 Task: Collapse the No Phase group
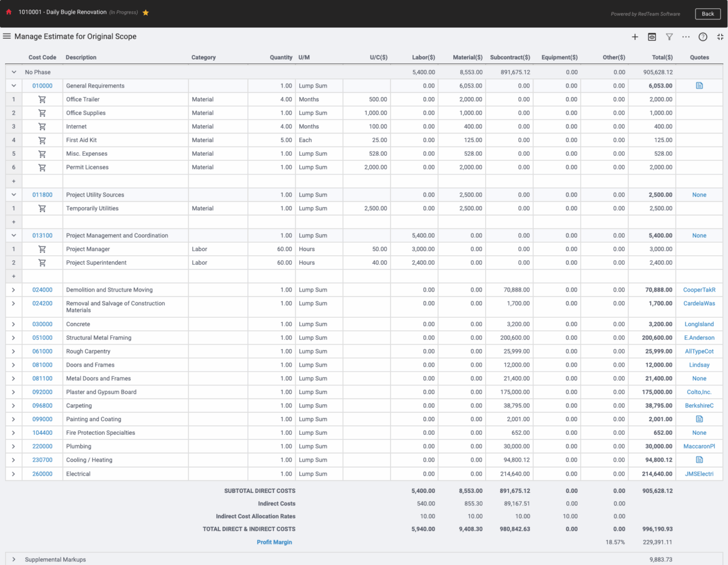pyautogui.click(x=14, y=72)
